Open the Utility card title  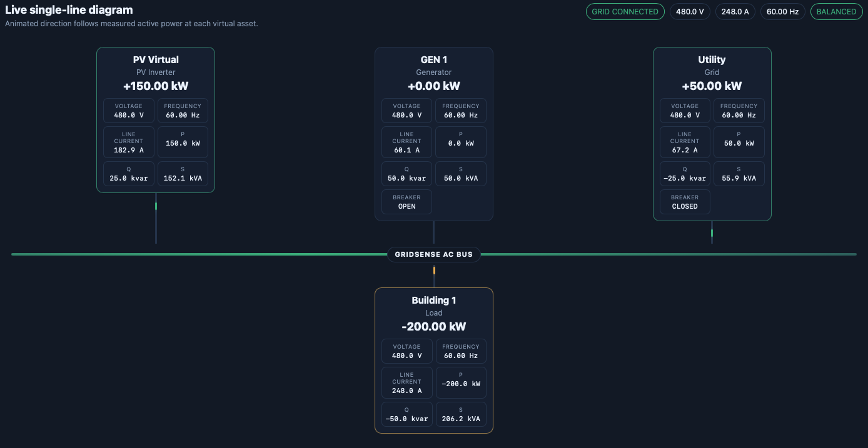[x=712, y=60]
